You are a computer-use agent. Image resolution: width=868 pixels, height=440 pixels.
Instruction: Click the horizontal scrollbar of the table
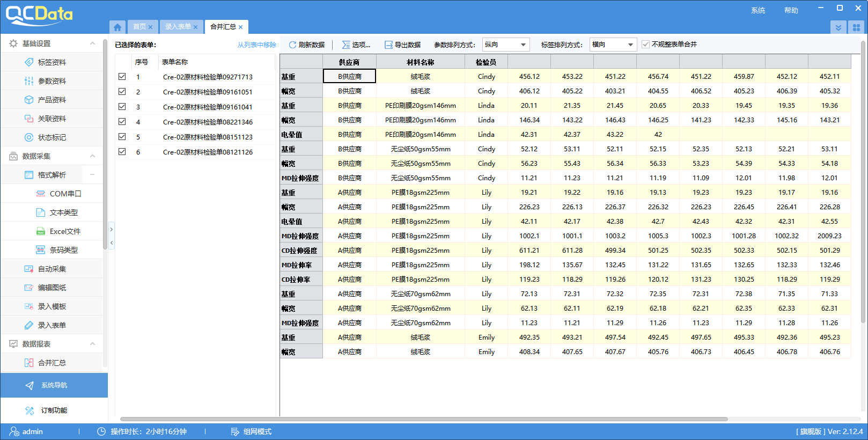pyautogui.click(x=424, y=419)
